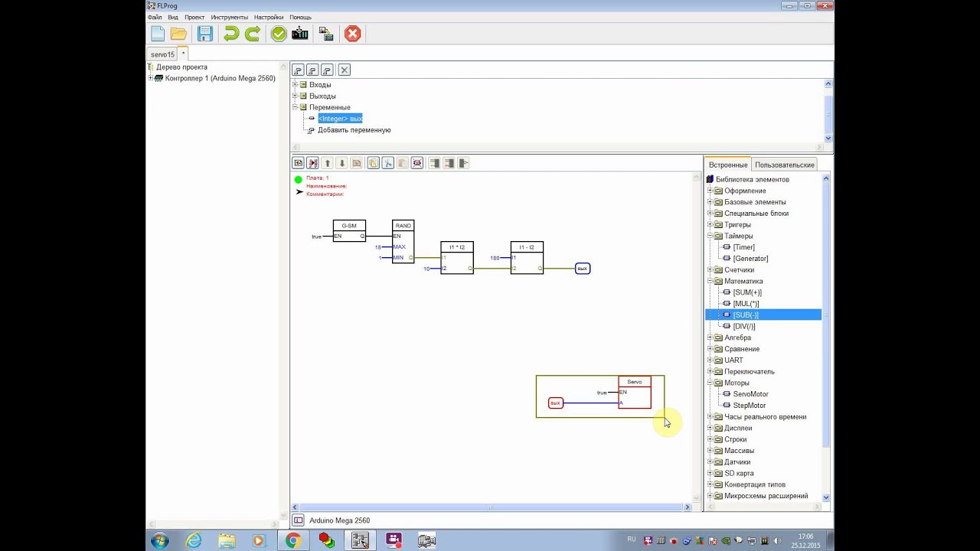Select the servo15 project tab
The height and width of the screenshot is (551, 980).
(162, 54)
